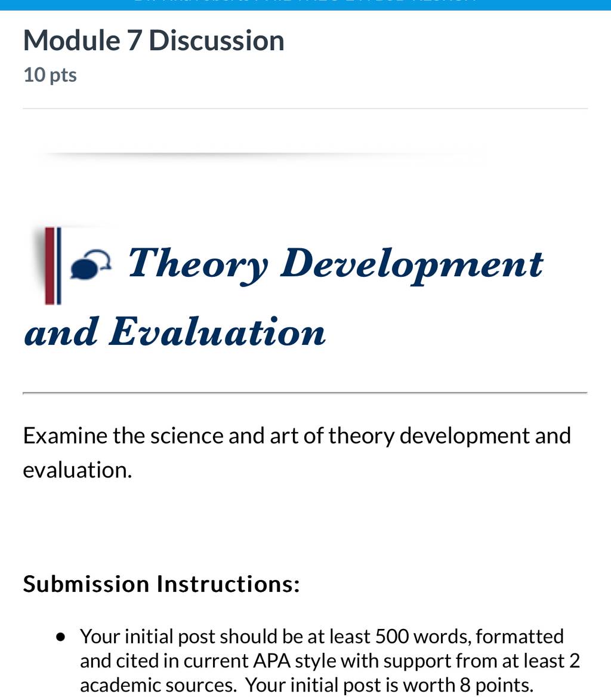Image resolution: width=611 pixels, height=700 pixels.
Task: Tap the gray horizontal rule above the prompt
Action: 305,393
